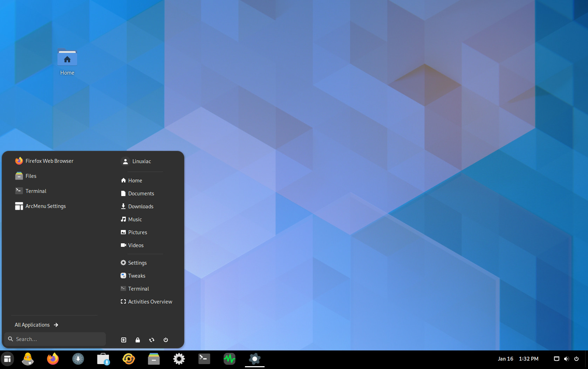588x369 pixels.
Task: Open the gear Settings icon in taskbar
Action: coord(179,359)
